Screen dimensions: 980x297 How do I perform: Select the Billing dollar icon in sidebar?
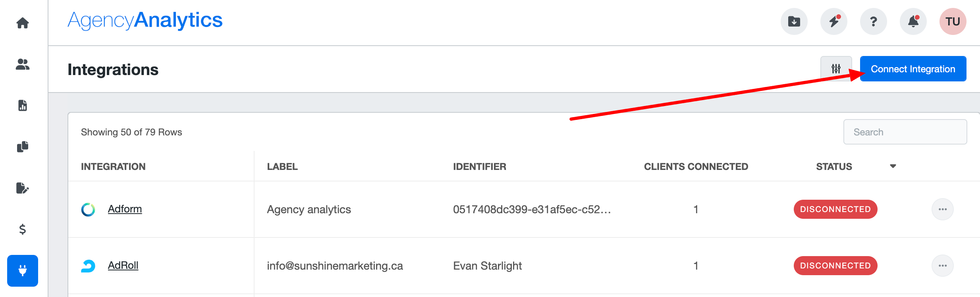point(22,229)
